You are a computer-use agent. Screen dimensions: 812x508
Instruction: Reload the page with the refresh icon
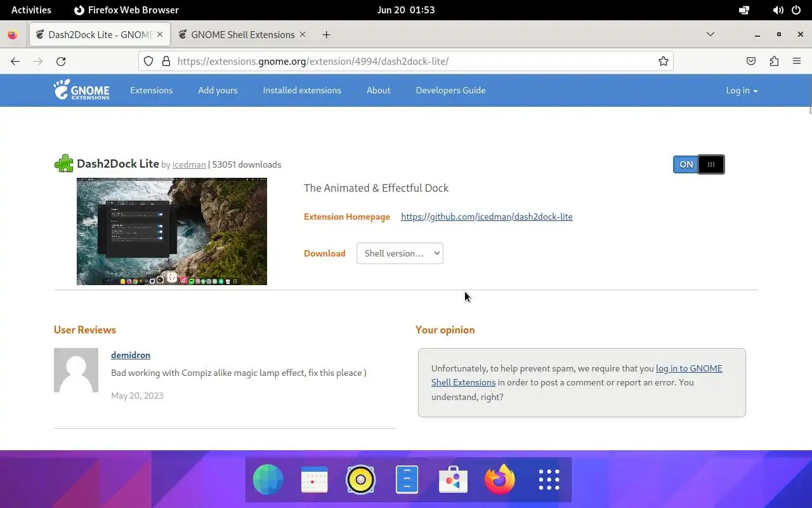(x=61, y=61)
